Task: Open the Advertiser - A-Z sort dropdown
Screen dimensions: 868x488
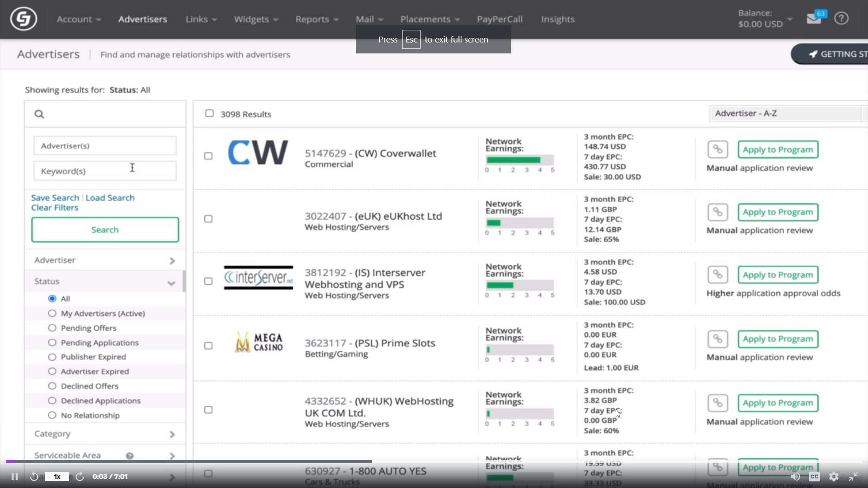Action: pos(786,113)
